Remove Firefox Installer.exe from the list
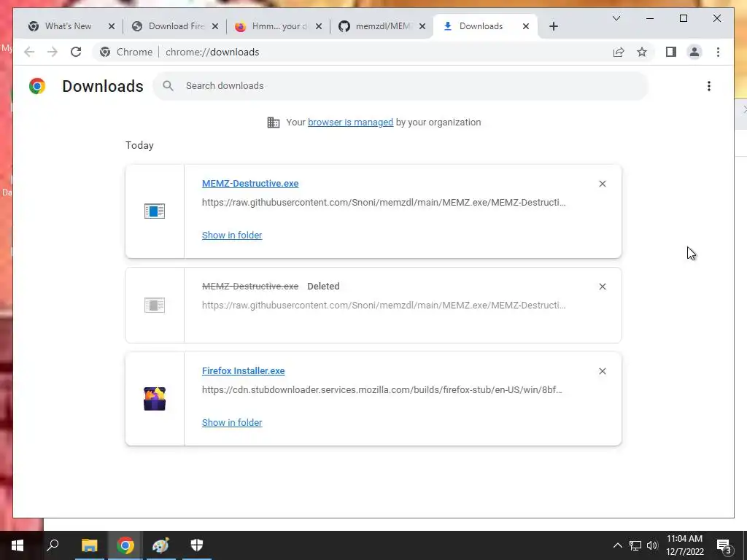The image size is (747, 560). click(x=602, y=371)
